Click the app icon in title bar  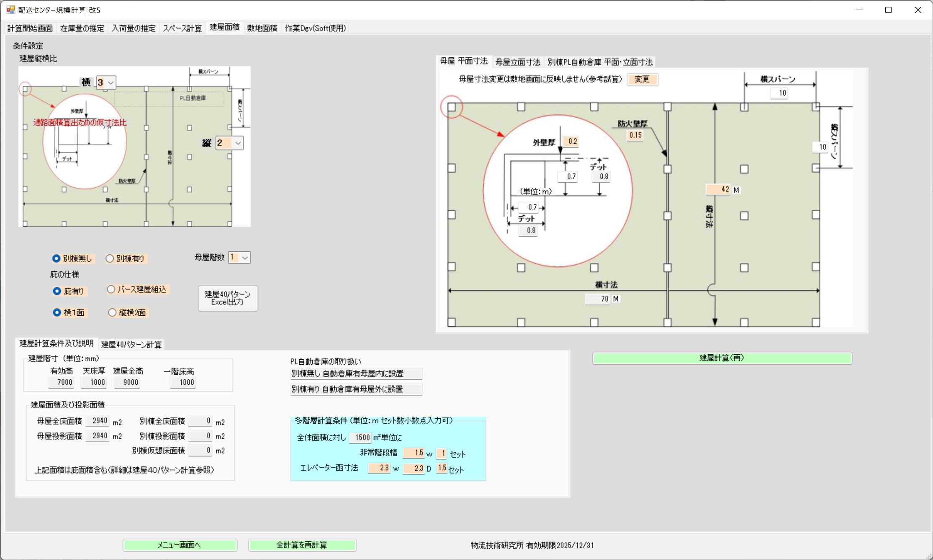pos(10,10)
